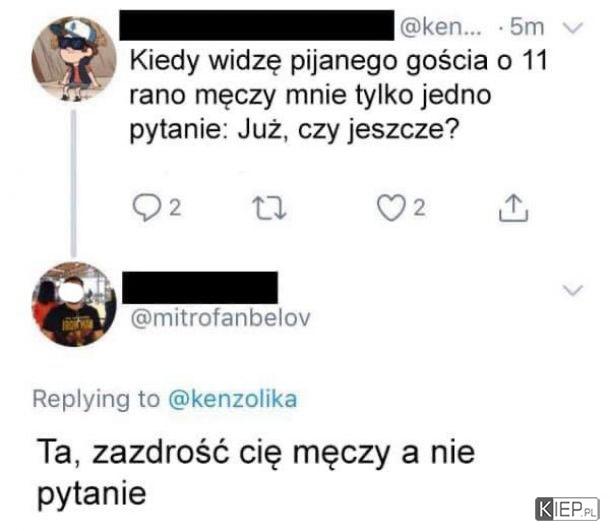Click the truncated @ken... handle

[440, 27]
